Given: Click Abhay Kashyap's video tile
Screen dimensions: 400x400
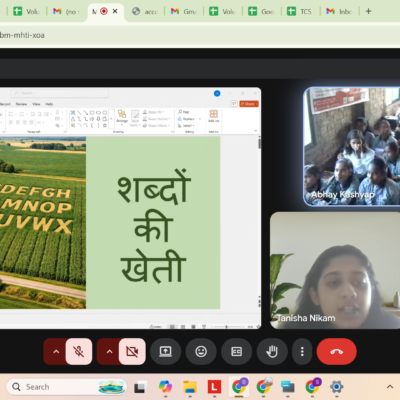Looking at the screenshot, I should point(352,147).
